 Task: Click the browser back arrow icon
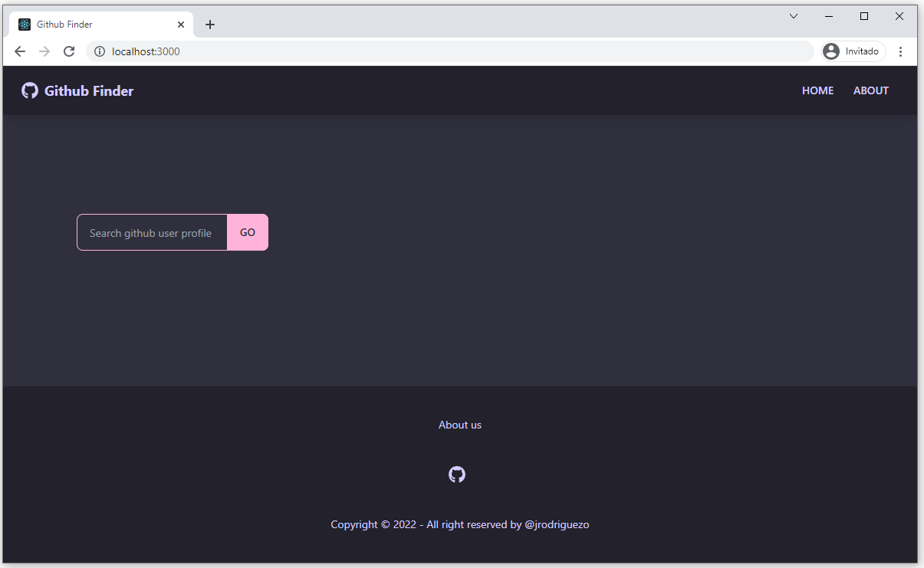pyautogui.click(x=20, y=51)
